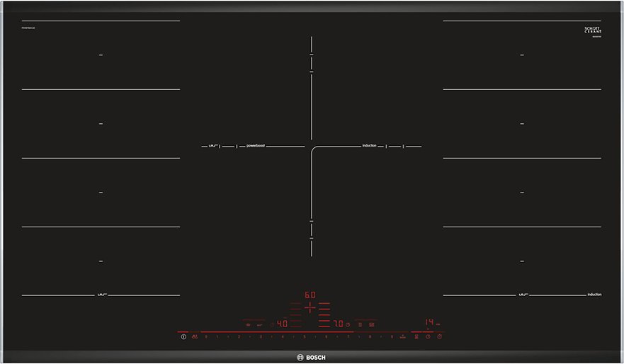This screenshot has height=364, width=624.
Task: Set power level 0 on slider
Action: (x=206, y=336)
